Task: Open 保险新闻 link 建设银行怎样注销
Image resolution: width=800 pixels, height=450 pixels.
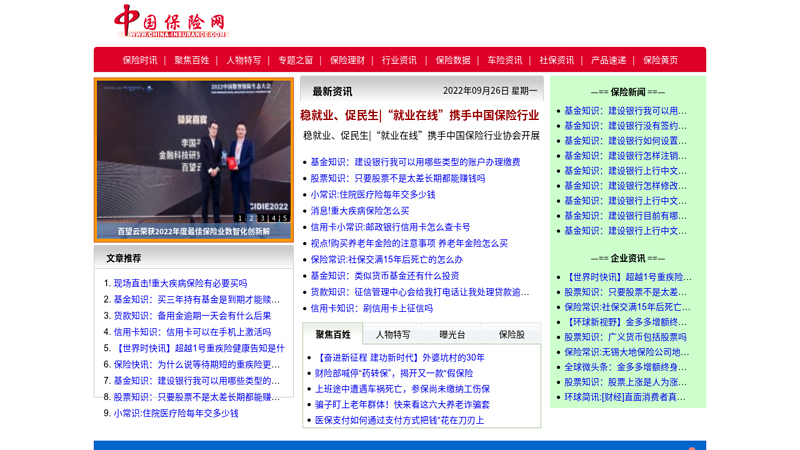Action: click(626, 156)
